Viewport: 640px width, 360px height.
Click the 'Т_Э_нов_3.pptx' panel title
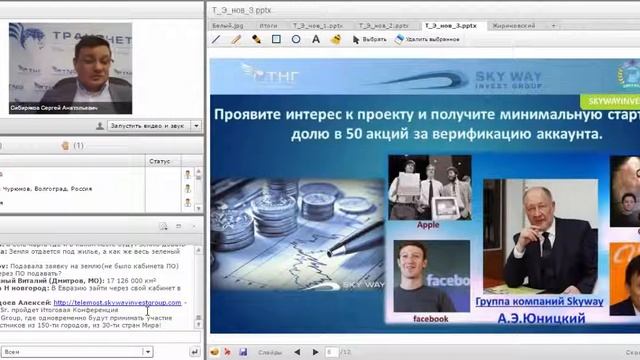coord(241,10)
